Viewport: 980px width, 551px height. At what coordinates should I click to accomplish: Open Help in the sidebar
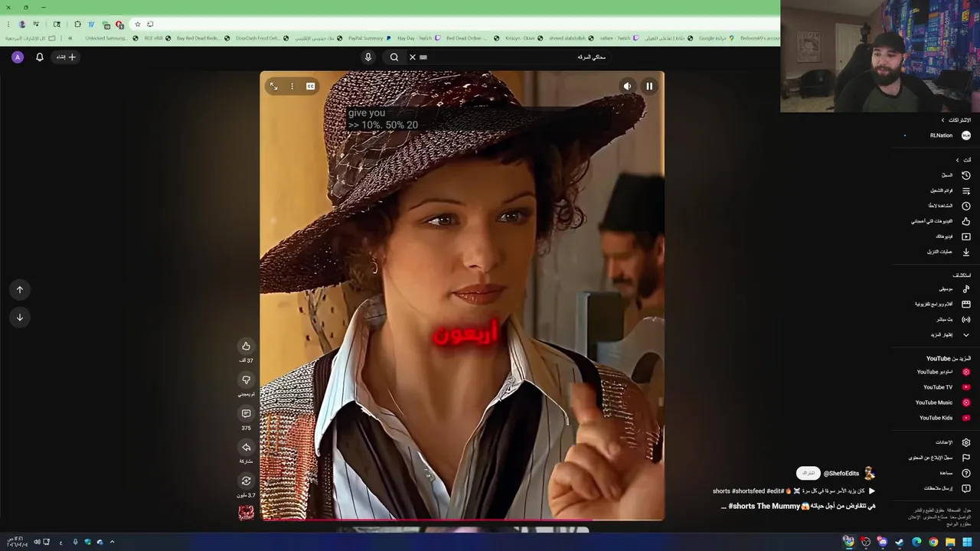pyautogui.click(x=936, y=473)
